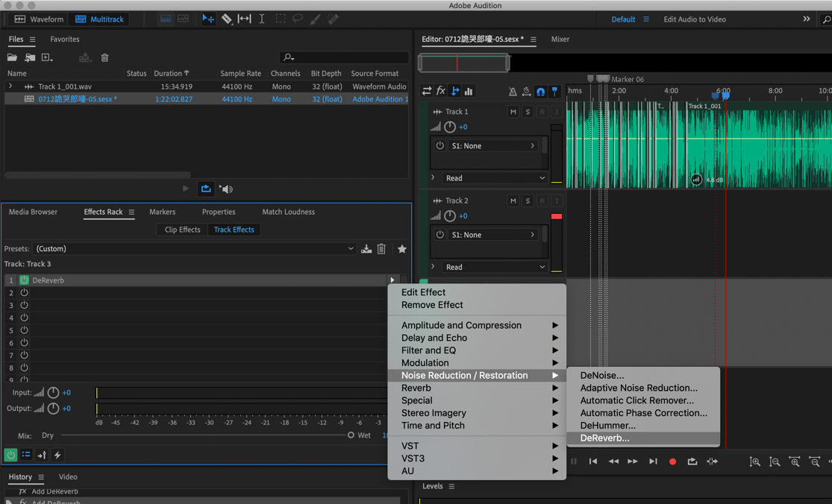This screenshot has width=832, height=504.
Task: Solo Track 2
Action: click(528, 201)
